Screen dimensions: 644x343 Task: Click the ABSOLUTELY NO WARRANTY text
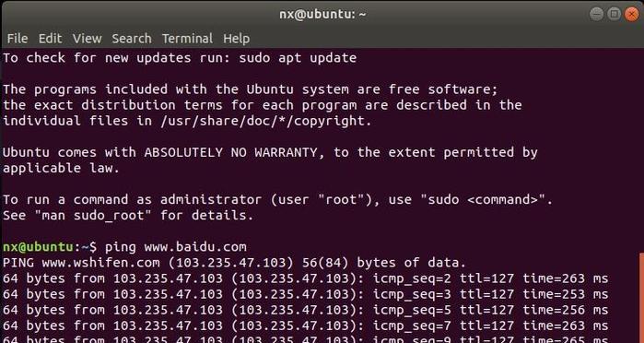click(x=230, y=152)
